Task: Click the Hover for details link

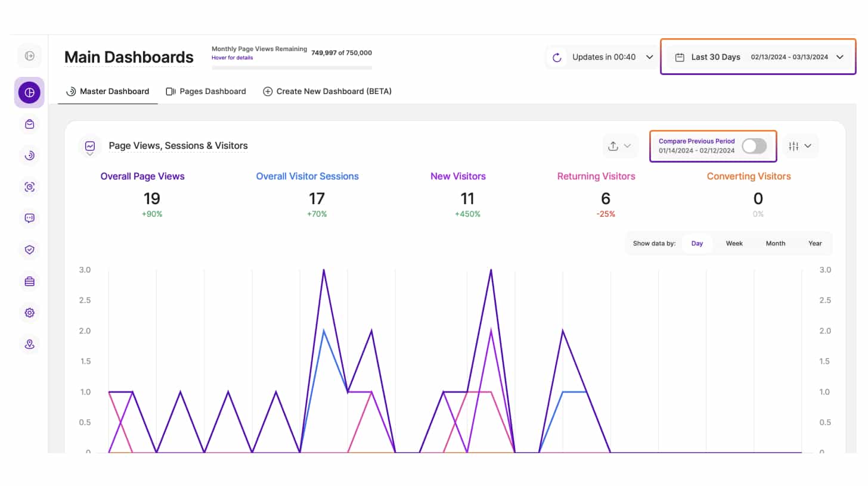Action: pos(232,58)
